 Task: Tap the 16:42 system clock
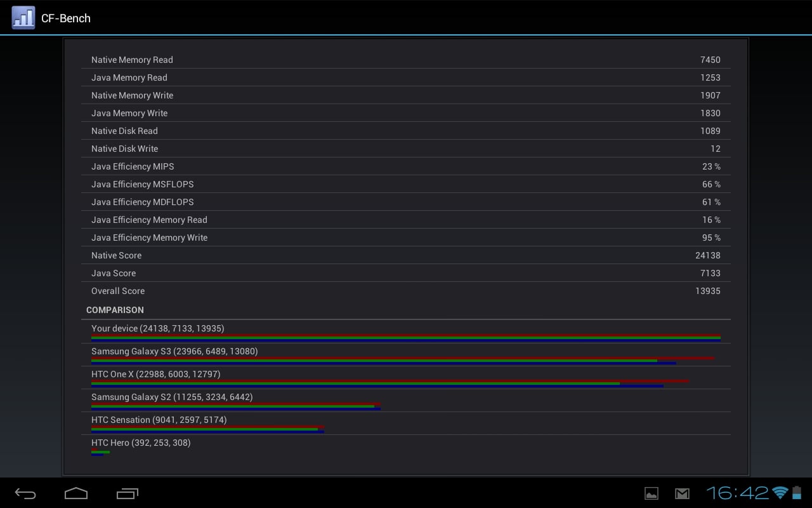(x=738, y=493)
